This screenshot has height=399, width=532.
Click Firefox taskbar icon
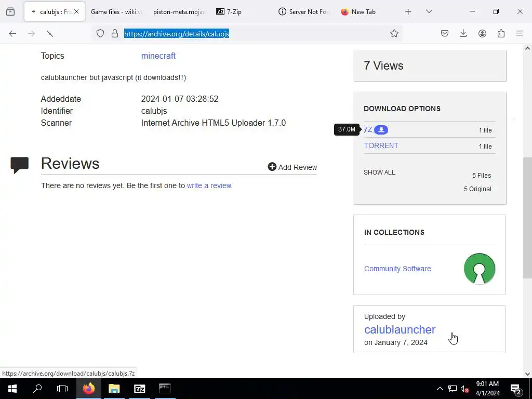(x=88, y=389)
